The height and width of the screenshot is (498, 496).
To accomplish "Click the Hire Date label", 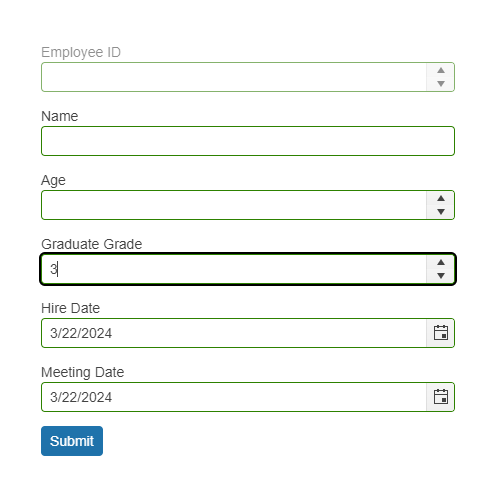I will click(70, 308).
